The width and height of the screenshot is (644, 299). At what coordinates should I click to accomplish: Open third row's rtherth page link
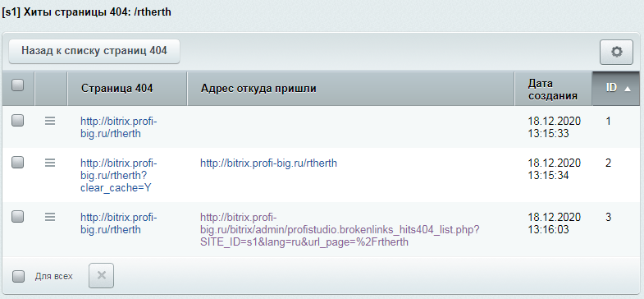[x=119, y=223]
